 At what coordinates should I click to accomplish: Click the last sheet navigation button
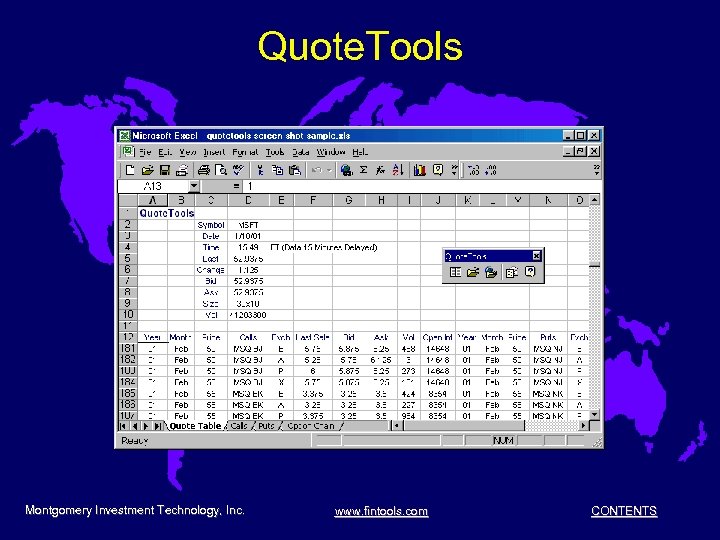(158, 426)
